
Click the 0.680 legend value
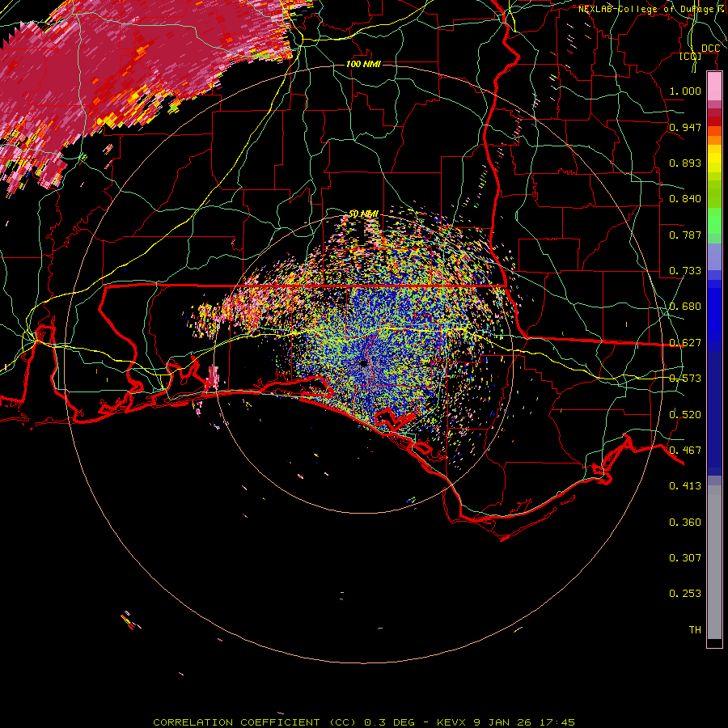pos(685,307)
